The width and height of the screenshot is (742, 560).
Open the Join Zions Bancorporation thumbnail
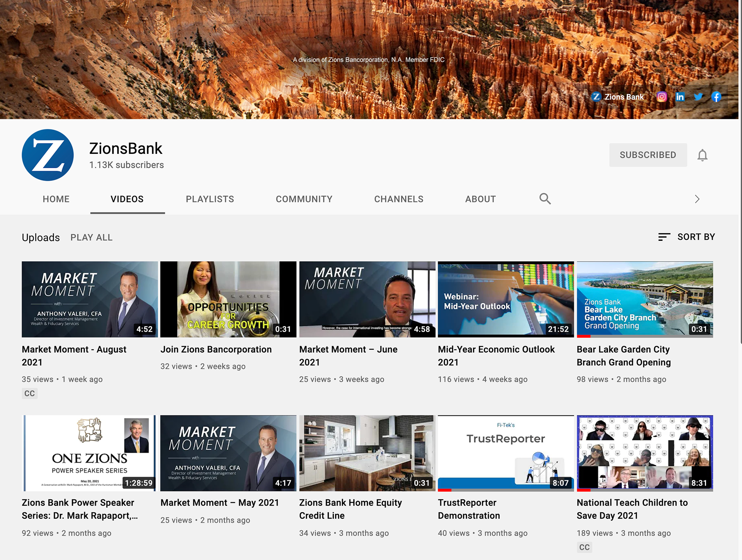pos(228,300)
